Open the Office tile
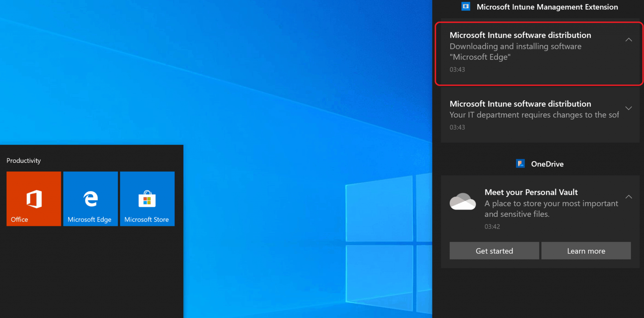644x318 pixels. [x=34, y=199]
